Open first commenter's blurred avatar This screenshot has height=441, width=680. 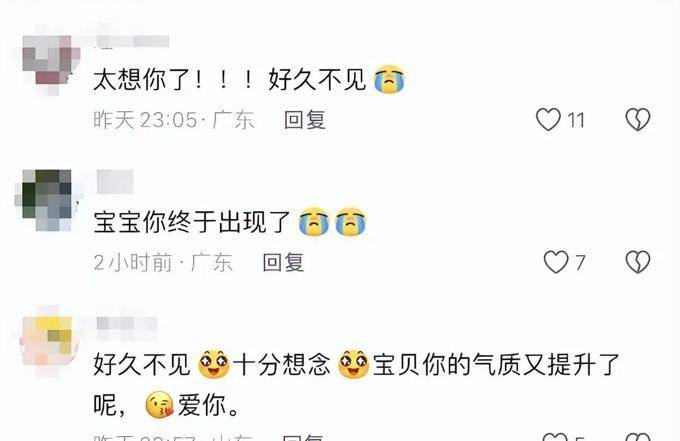51,65
